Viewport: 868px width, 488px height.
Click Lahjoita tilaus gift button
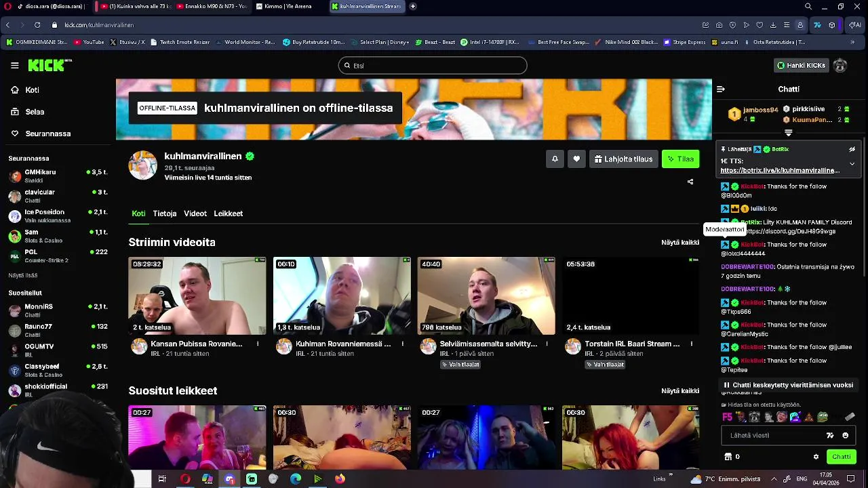623,159
